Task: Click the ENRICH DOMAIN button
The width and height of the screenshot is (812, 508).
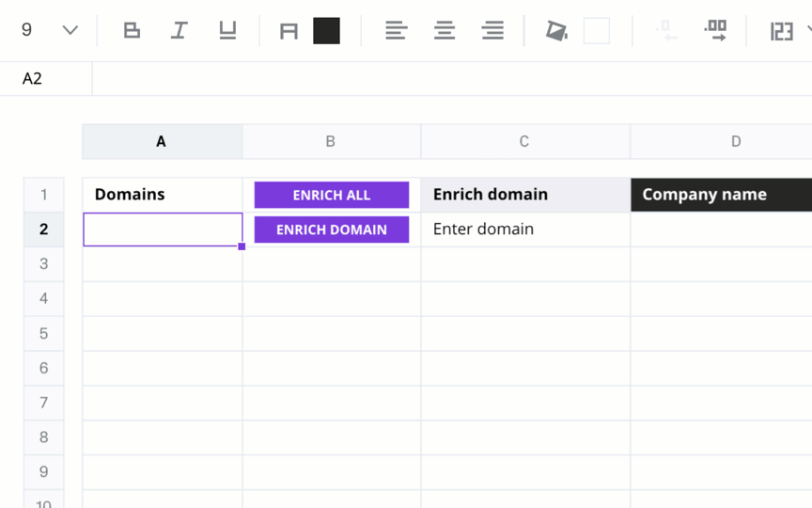Action: [x=332, y=230]
